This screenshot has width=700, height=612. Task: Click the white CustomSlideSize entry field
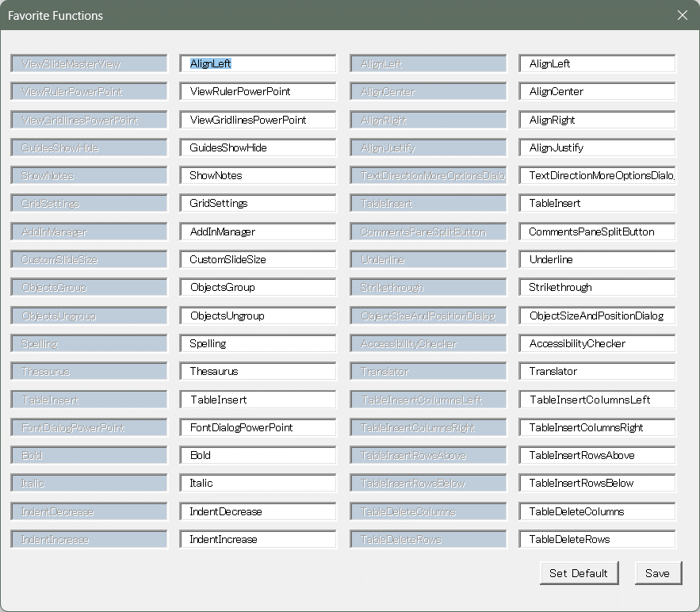[x=258, y=260]
